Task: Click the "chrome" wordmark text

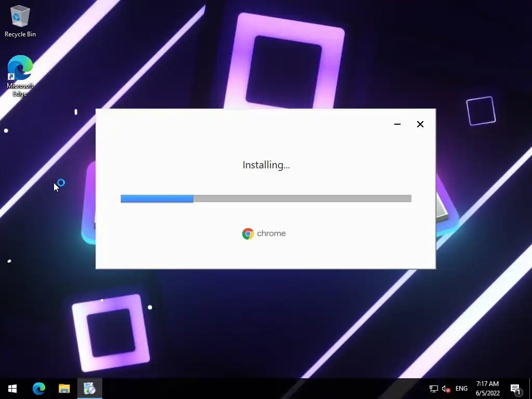Action: [x=271, y=233]
